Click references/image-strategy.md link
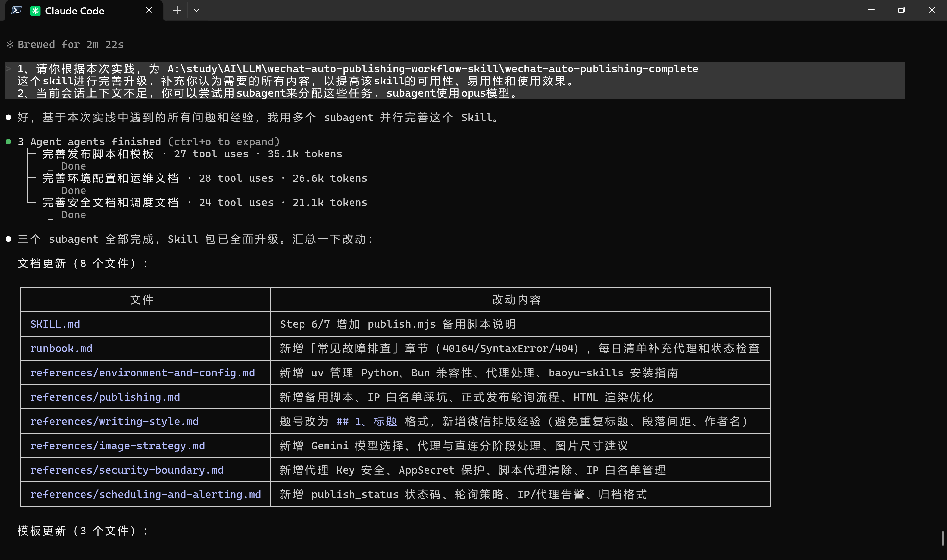This screenshot has height=560, width=947. point(117,446)
